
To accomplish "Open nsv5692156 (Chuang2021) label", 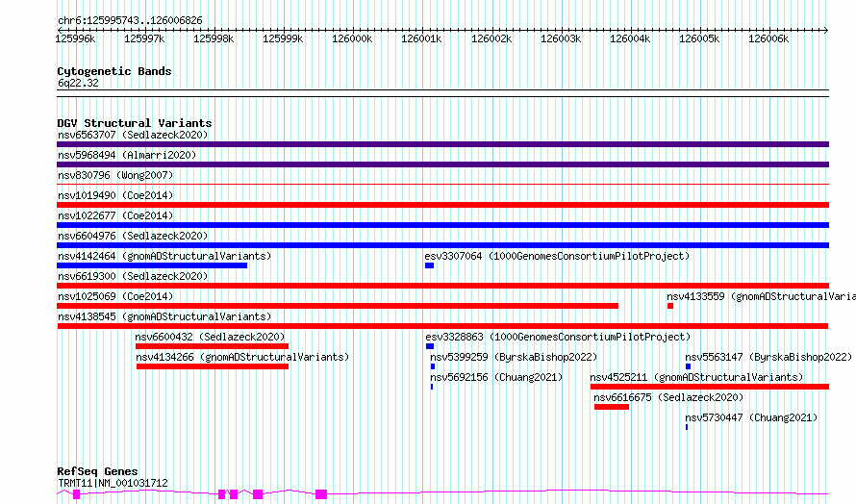I will (x=496, y=377).
